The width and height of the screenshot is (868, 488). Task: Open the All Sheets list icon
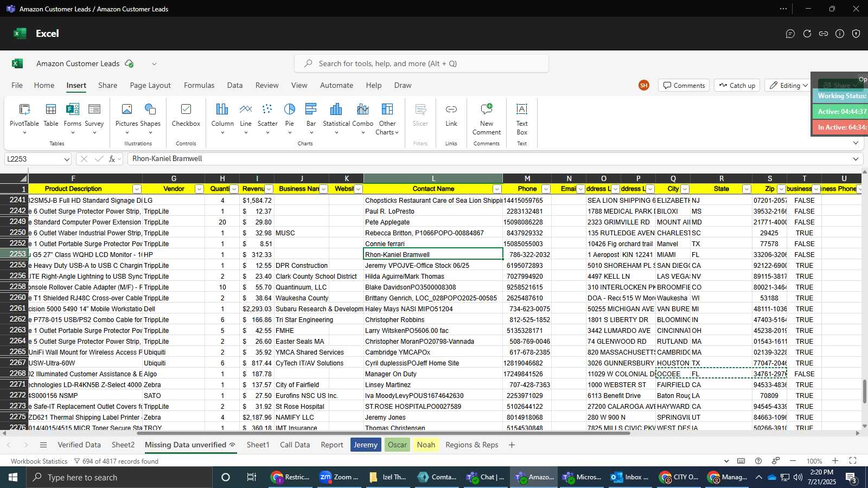click(x=43, y=445)
